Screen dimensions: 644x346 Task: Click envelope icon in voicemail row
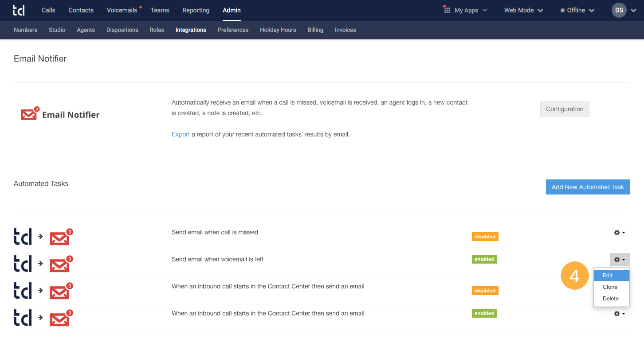click(x=61, y=264)
